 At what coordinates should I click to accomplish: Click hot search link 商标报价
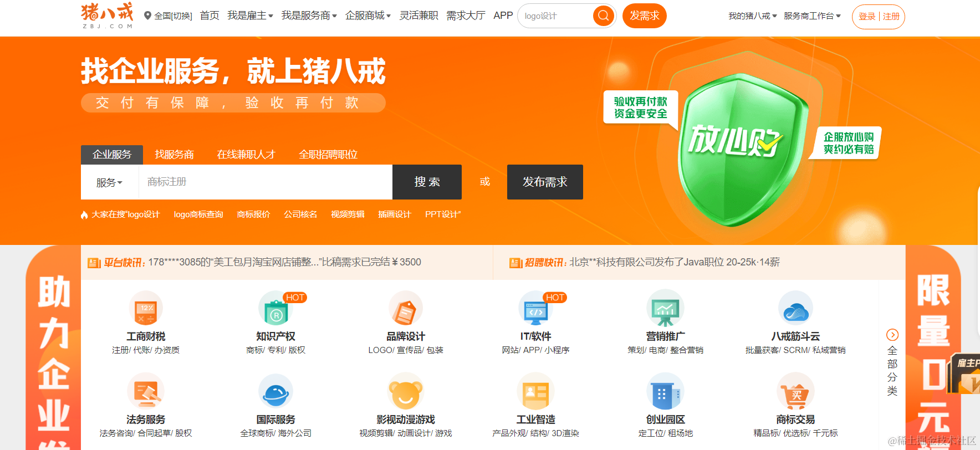[x=253, y=214]
